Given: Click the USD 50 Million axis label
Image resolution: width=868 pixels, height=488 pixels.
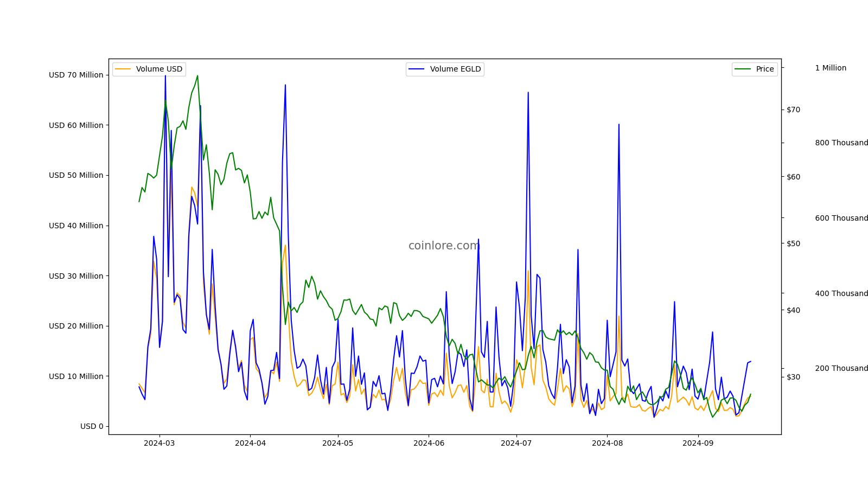Looking at the screenshot, I should point(76,175).
